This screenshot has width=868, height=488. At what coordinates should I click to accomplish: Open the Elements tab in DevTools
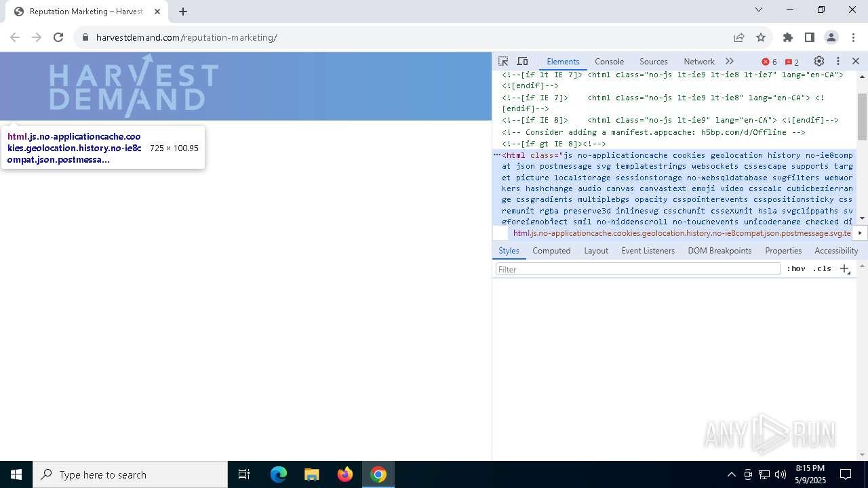563,61
